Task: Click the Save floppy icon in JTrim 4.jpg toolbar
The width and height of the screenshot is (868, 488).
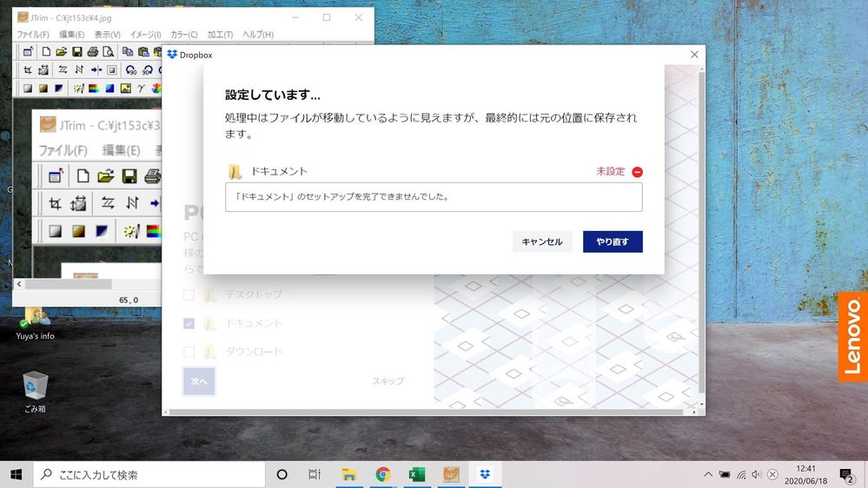Action: pyautogui.click(x=77, y=52)
